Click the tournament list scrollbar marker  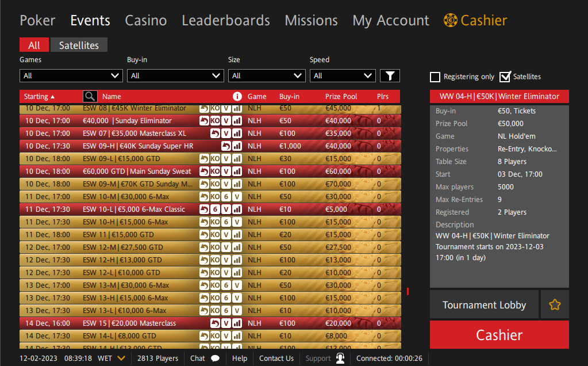point(408,291)
